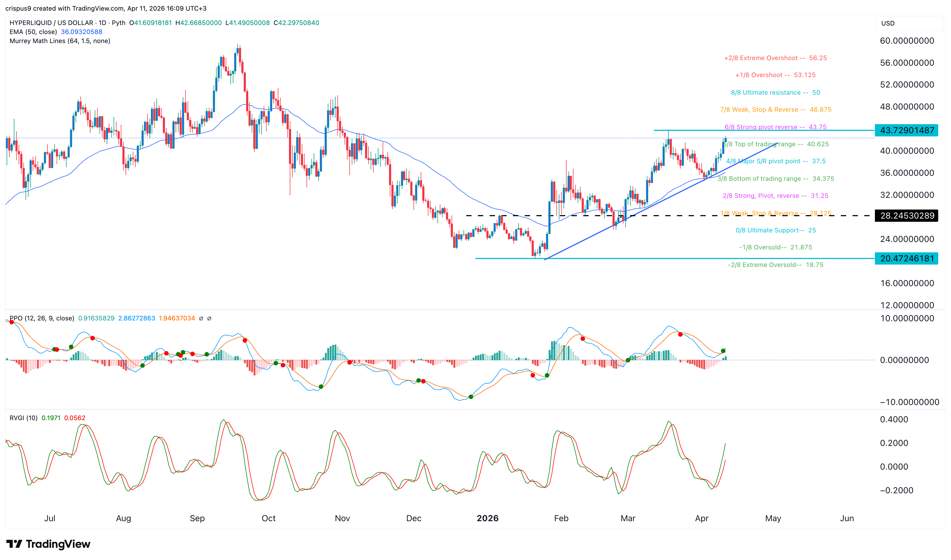Click the blue EMA value 36.09320588

pos(81,32)
